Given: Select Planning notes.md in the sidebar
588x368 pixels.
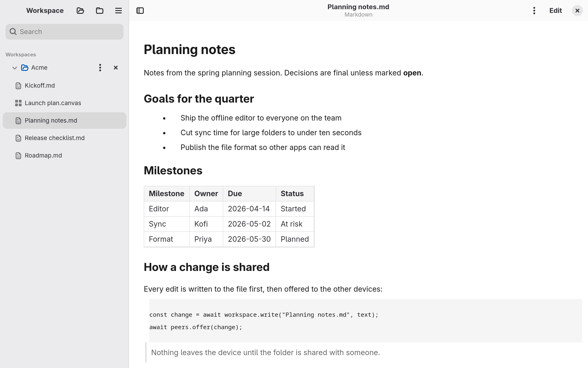Looking at the screenshot, I should 64,121.
